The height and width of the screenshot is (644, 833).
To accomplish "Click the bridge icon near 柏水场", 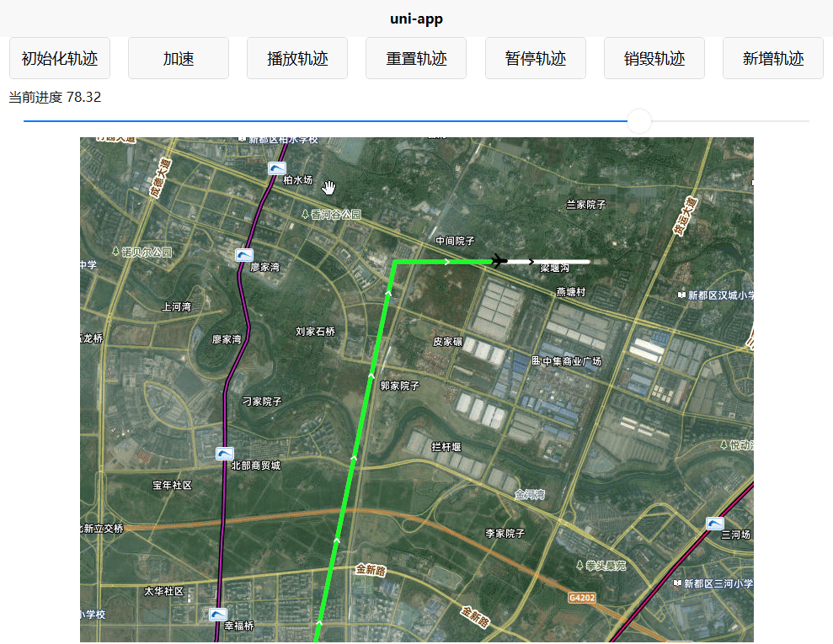I will click(277, 168).
